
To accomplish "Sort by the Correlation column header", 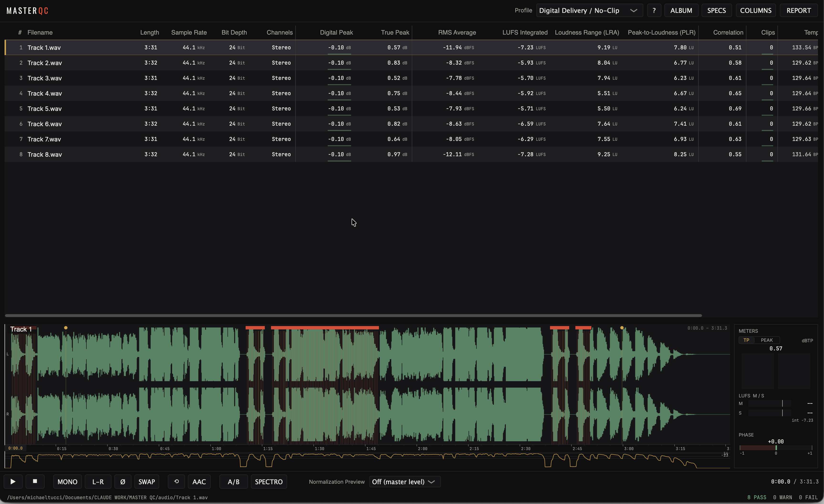I will [x=728, y=32].
